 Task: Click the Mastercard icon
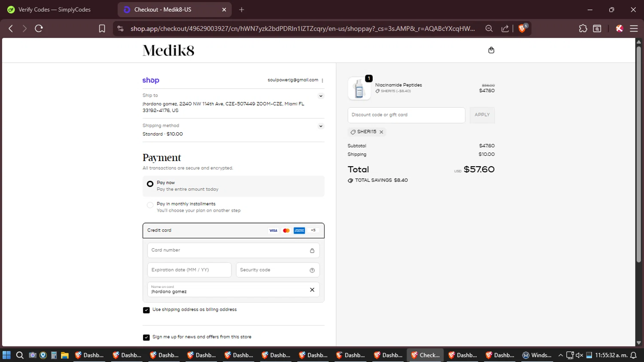click(x=286, y=231)
